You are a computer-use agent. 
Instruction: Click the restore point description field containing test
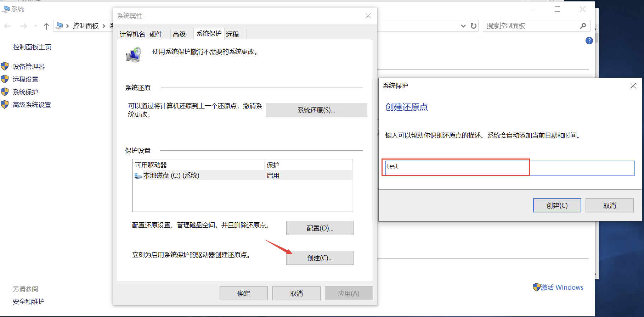point(510,168)
